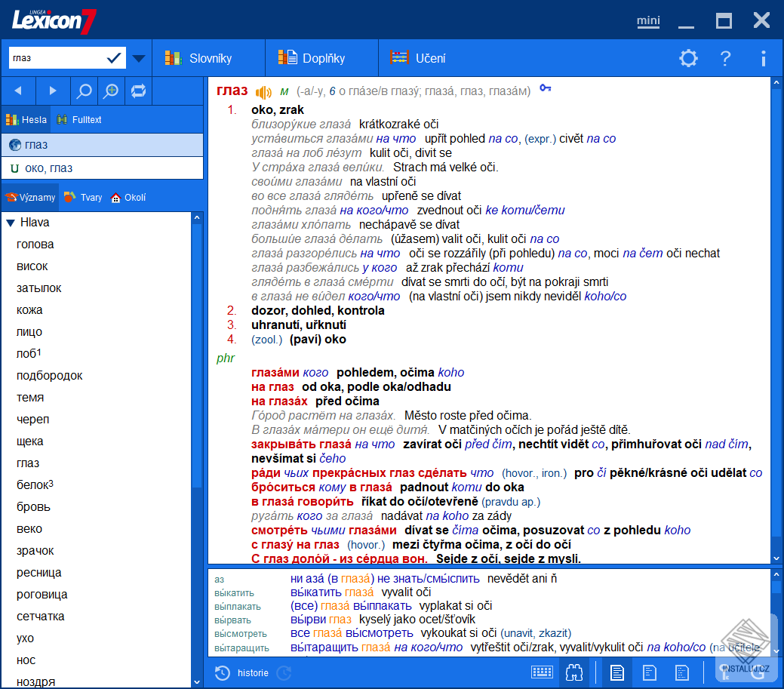
Task: Select щека in Hlava list
Action: point(30,441)
